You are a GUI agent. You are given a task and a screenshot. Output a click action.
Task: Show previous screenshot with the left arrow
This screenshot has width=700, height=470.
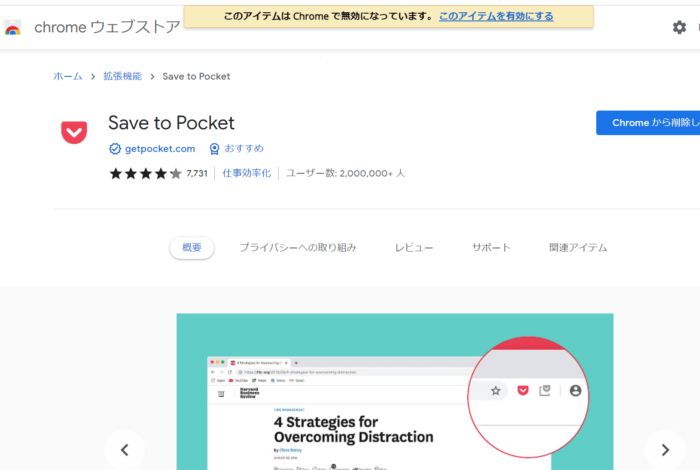tap(125, 449)
